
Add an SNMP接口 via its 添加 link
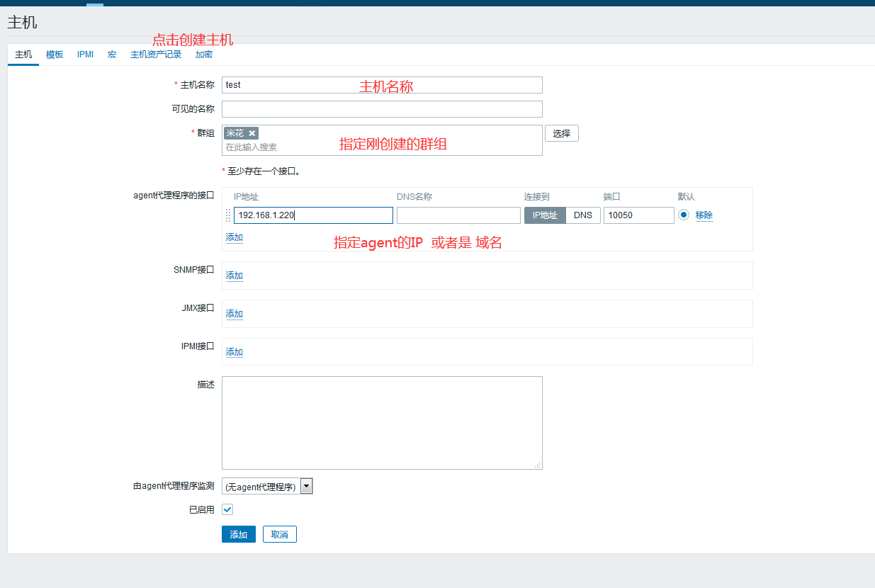point(235,276)
